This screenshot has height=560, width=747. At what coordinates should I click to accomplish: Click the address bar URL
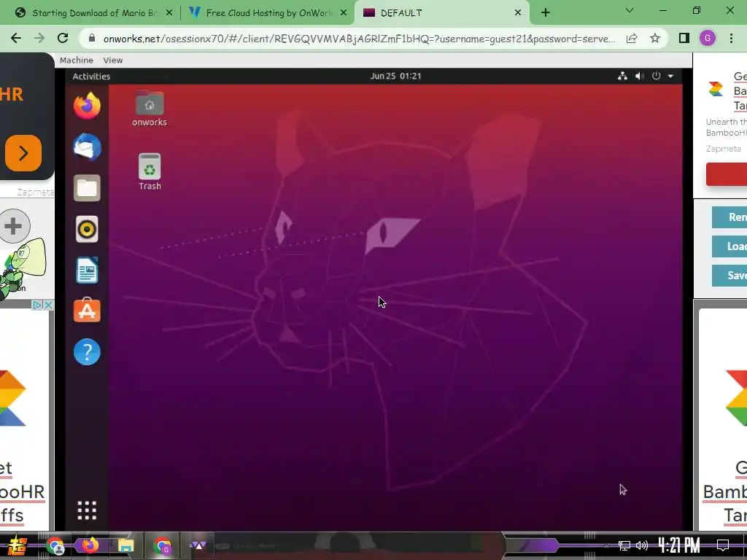point(359,39)
